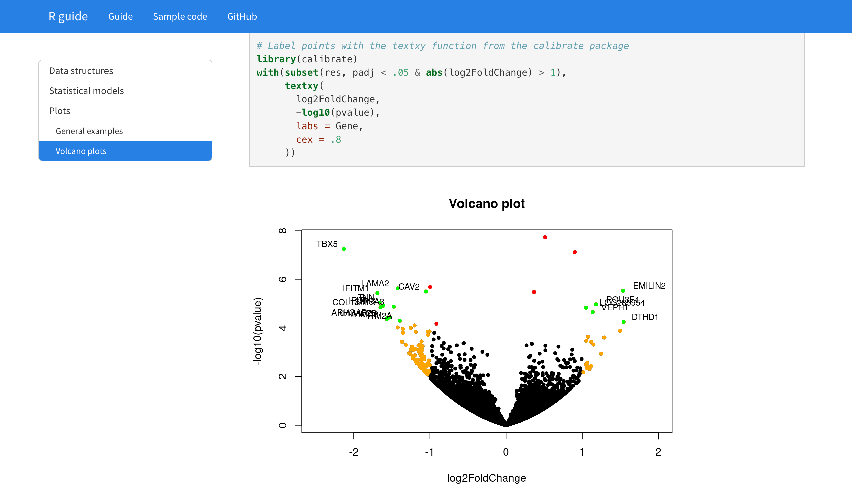Click the R guide home link
The height and width of the screenshot is (504, 852).
[68, 16]
